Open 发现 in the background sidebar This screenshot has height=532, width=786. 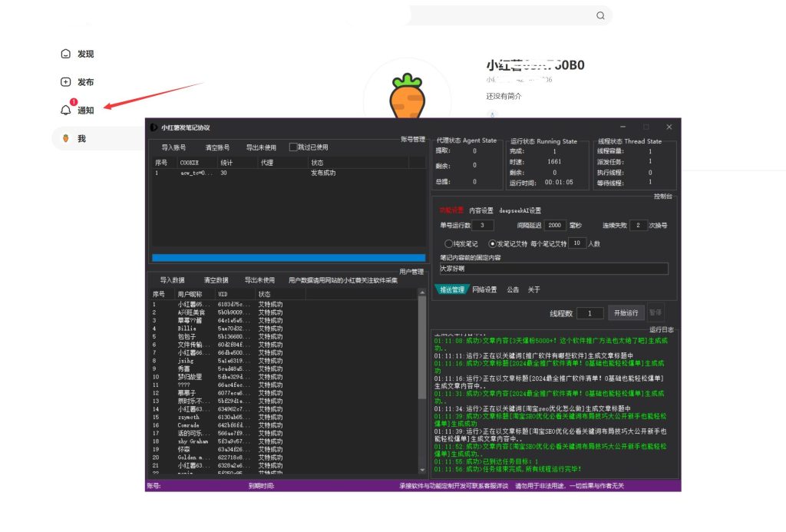pos(78,54)
